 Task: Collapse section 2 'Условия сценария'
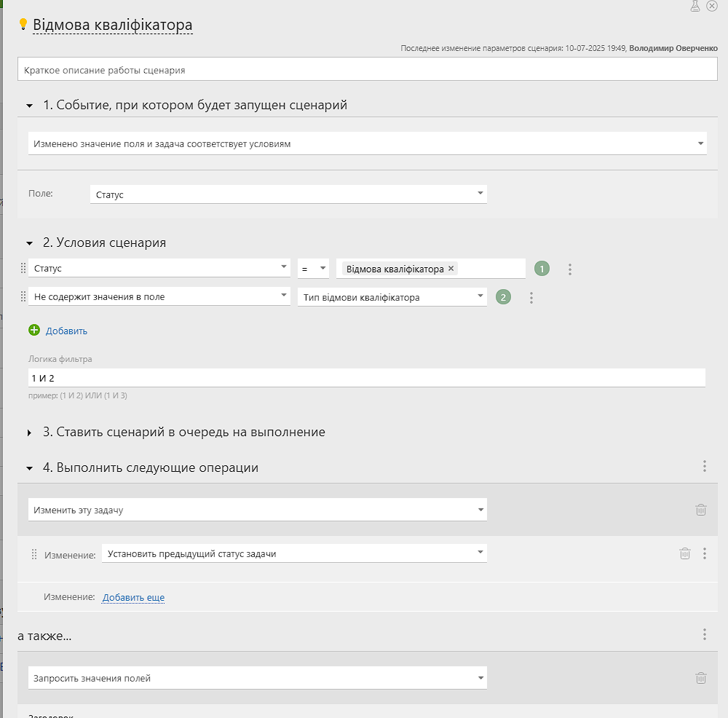(x=30, y=243)
